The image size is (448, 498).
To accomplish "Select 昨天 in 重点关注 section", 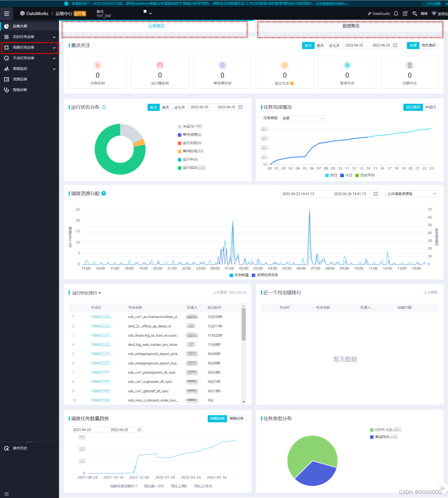I will tap(308, 46).
